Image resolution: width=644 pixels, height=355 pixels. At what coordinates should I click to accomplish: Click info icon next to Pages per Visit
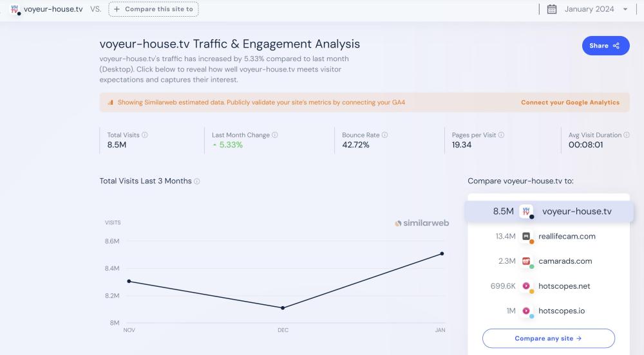pos(501,135)
